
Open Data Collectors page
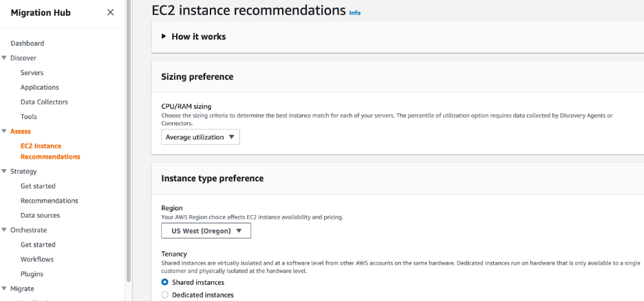[44, 102]
